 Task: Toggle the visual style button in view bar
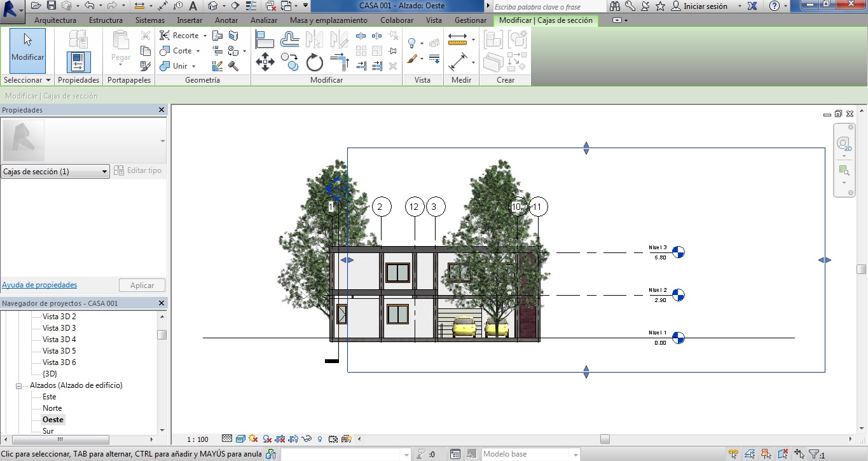pos(240,439)
